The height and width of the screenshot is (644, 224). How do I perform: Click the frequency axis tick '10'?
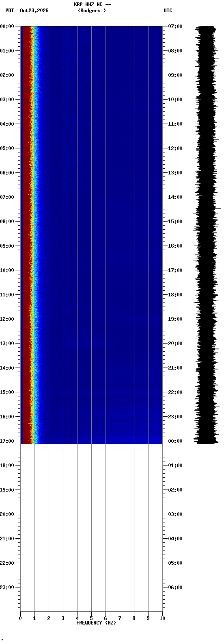(x=162, y=618)
